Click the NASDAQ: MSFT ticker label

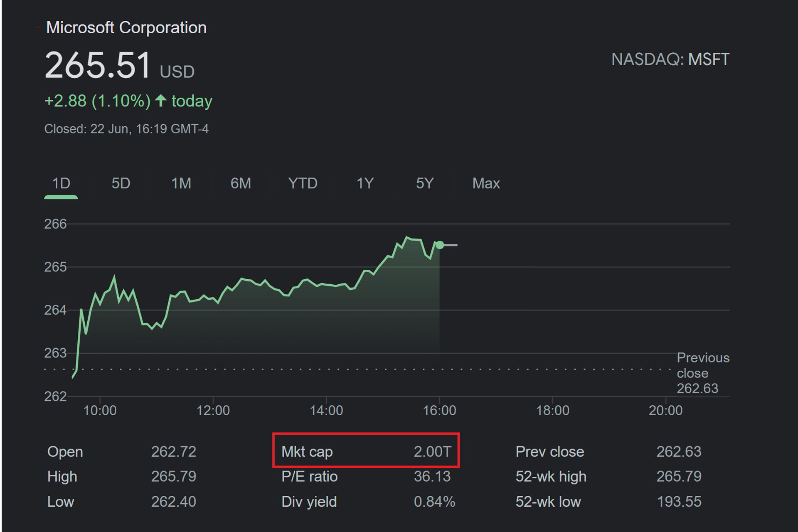[670, 59]
